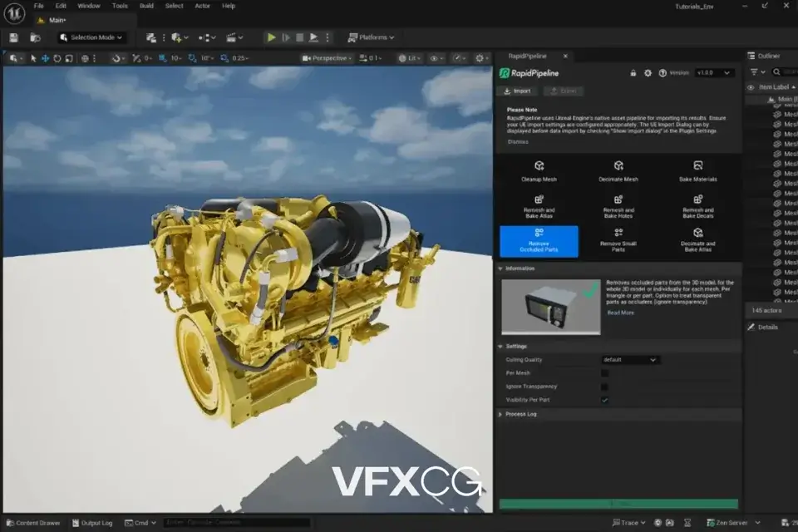Click the RapidPipeline lock icon
The height and width of the screenshot is (532, 798).
coord(633,73)
